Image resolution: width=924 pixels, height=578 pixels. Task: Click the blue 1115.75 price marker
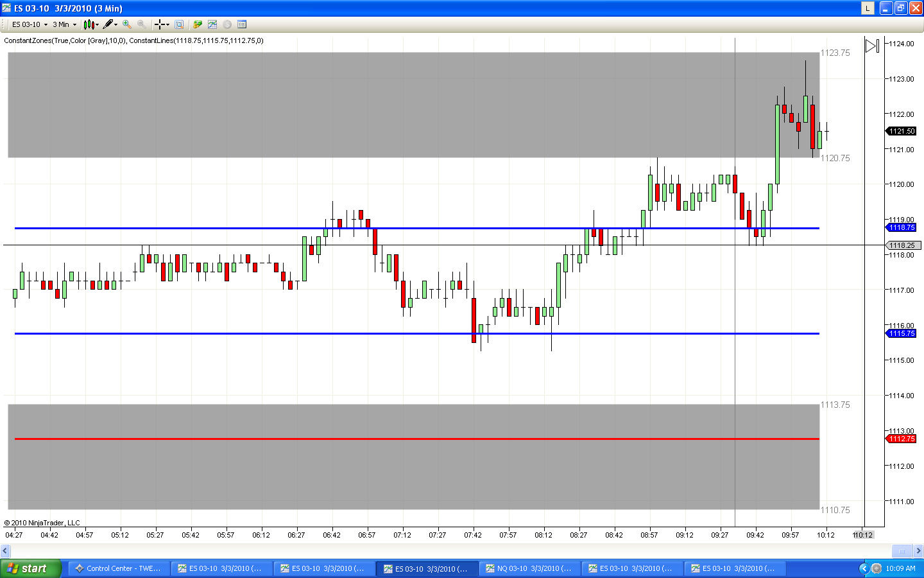tap(902, 333)
